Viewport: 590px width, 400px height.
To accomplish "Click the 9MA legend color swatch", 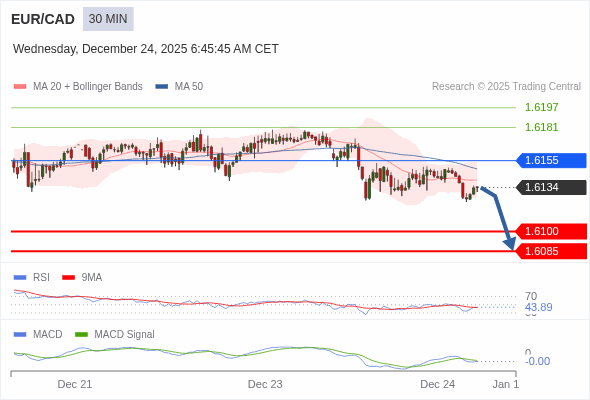I will [x=68, y=278].
